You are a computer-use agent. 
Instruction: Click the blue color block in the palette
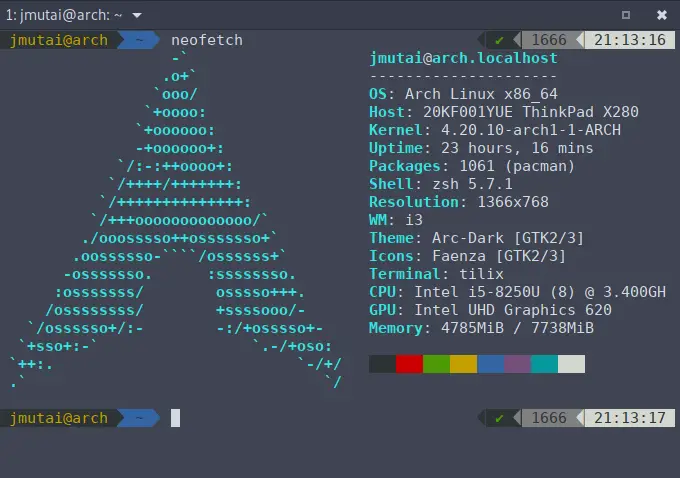click(490, 364)
